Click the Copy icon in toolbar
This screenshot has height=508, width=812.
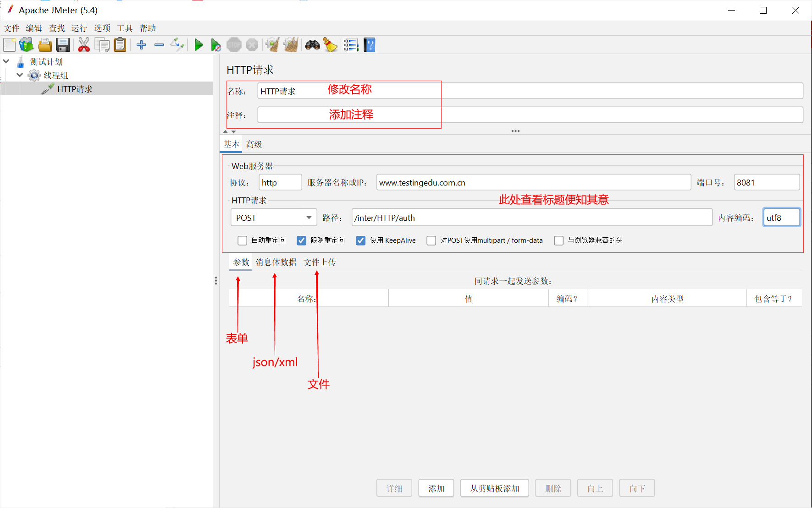(102, 45)
